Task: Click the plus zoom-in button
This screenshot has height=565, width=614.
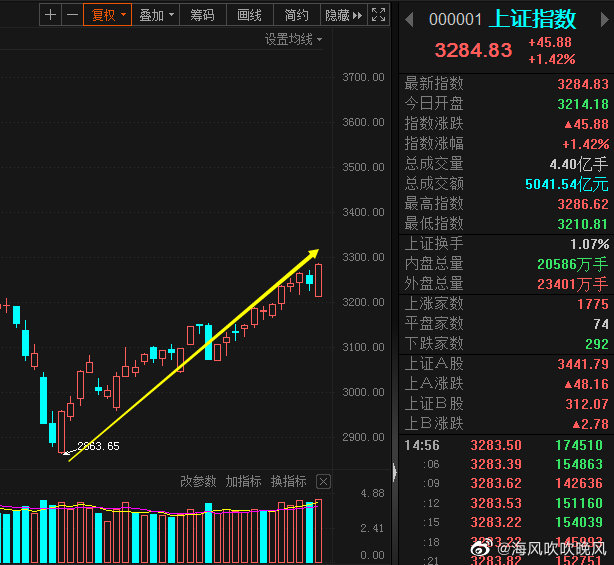Action: click(x=51, y=15)
